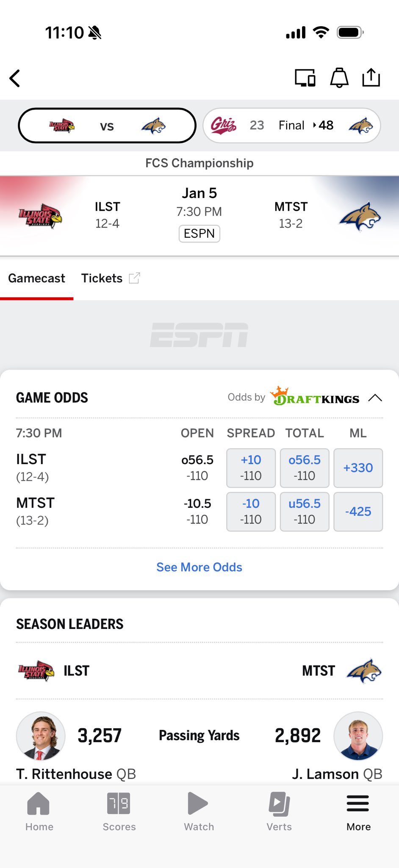The image size is (399, 868).
Task: Collapse the Game Odds section chevron
Action: point(375,398)
